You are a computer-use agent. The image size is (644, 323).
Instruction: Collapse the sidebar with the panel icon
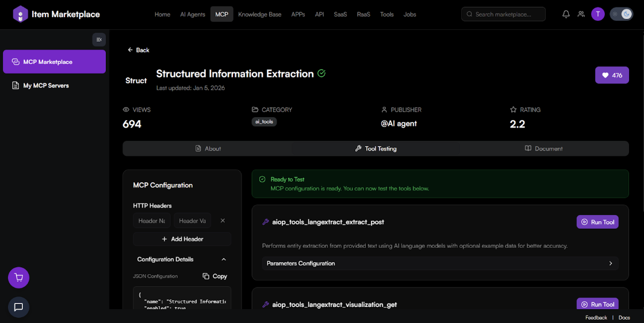tap(99, 40)
